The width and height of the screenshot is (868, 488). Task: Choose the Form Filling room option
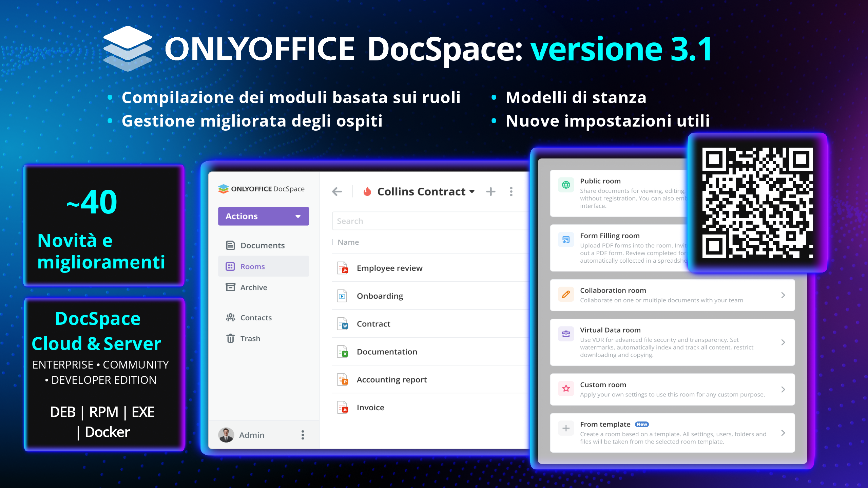click(619, 248)
